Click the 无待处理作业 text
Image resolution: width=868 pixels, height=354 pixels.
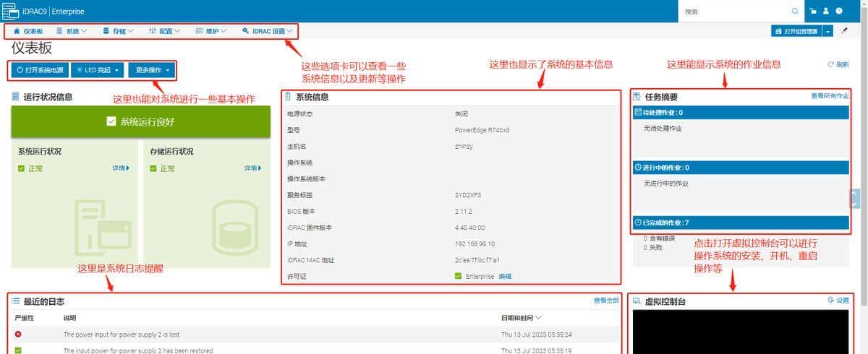click(663, 128)
